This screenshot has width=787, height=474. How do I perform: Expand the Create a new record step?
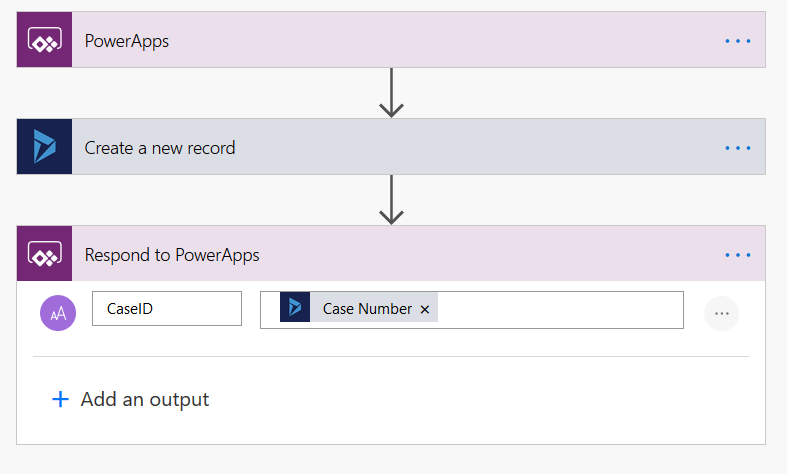pyautogui.click(x=391, y=147)
